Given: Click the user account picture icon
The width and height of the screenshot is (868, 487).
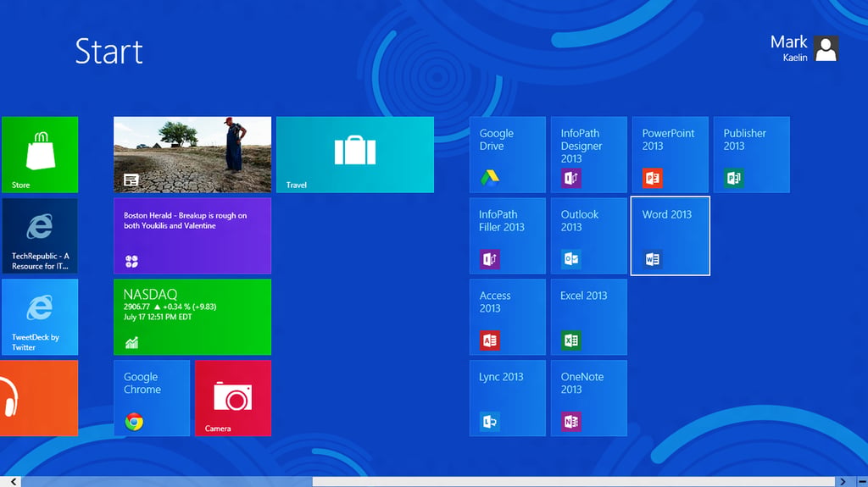Looking at the screenshot, I should (x=826, y=49).
